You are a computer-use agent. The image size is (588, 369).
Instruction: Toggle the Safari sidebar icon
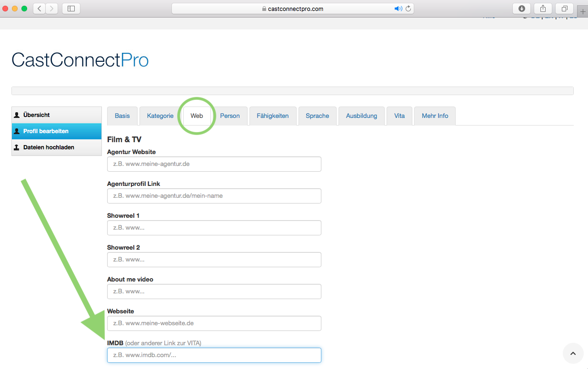click(71, 9)
